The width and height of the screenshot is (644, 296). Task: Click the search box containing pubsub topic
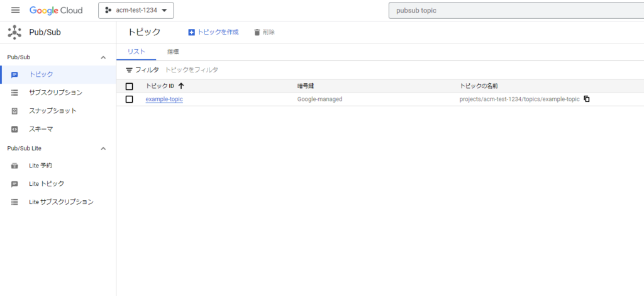(516, 11)
